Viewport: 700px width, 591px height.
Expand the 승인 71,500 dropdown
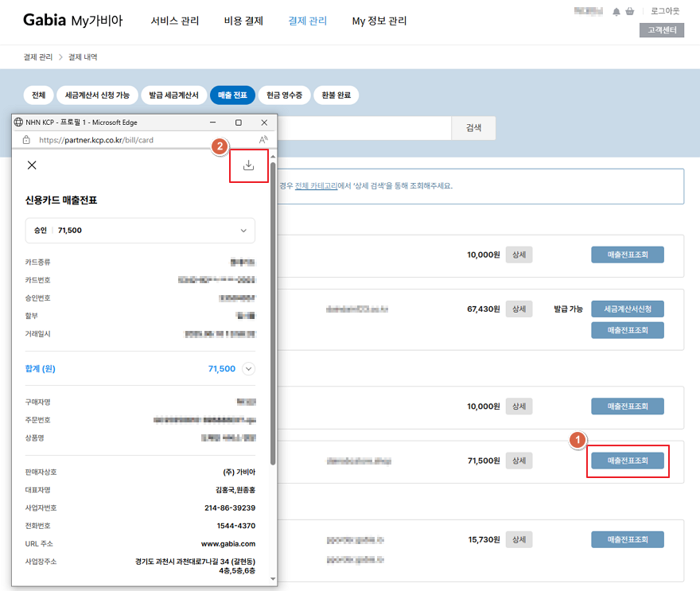tap(140, 231)
